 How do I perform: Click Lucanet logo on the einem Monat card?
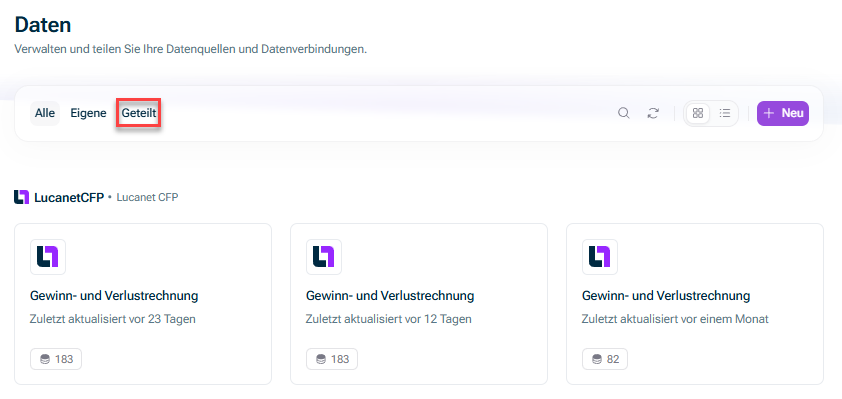pos(600,257)
